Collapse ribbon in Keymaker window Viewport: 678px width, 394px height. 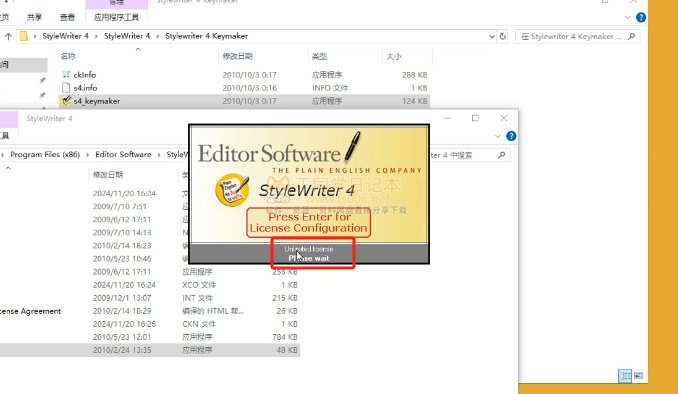tap(627, 18)
